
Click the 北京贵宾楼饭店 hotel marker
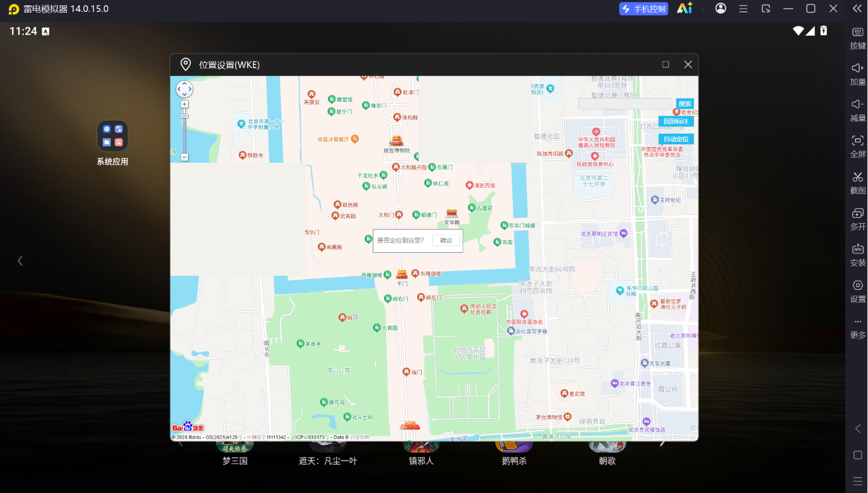pyautogui.click(x=646, y=422)
